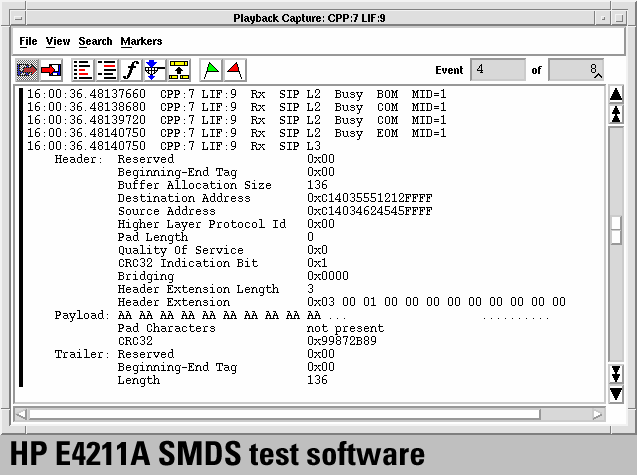Click the green flag marker icon
Image resolution: width=637 pixels, height=475 pixels.
coord(211,70)
